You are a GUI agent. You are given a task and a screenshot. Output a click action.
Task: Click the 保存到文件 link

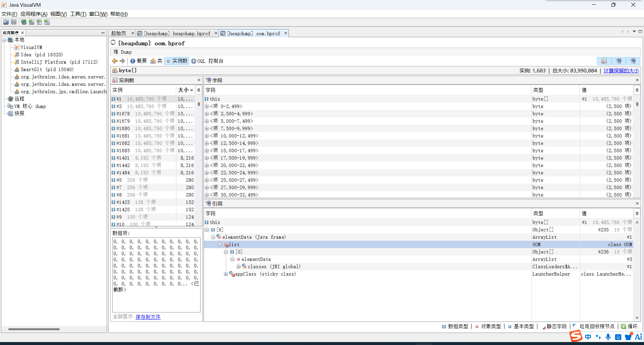[x=148, y=317]
